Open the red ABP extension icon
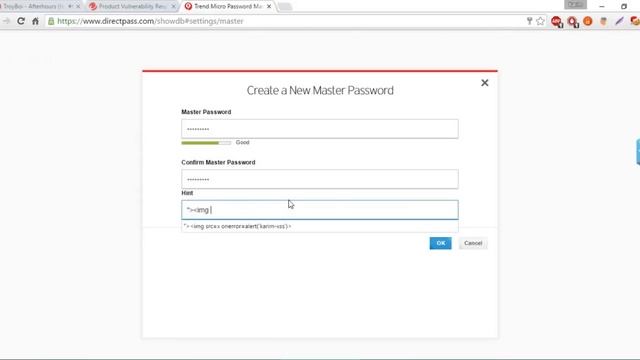 (x=557, y=22)
